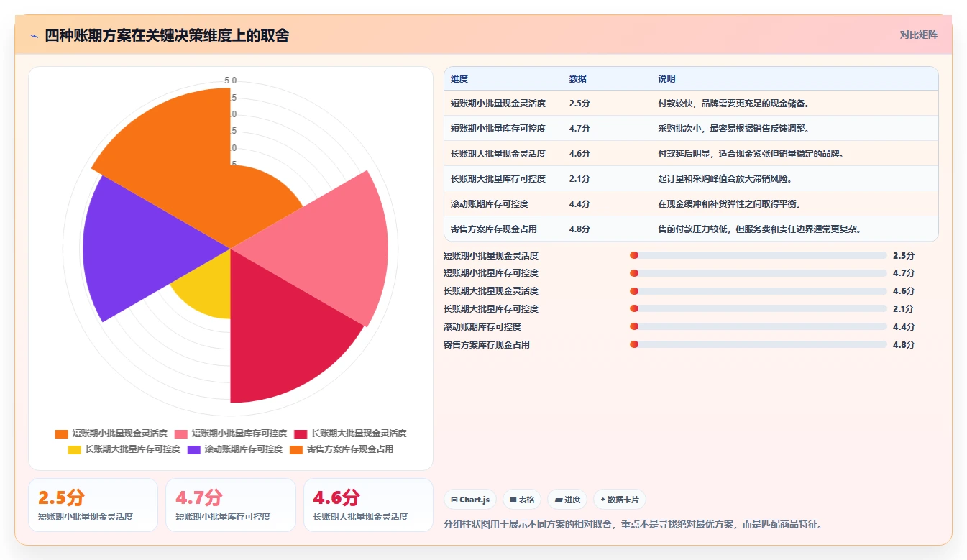Screen dimensions: 967x560
Task: Toggle the 短账期小批量库存可控度 legend swatch
Action: point(181,433)
